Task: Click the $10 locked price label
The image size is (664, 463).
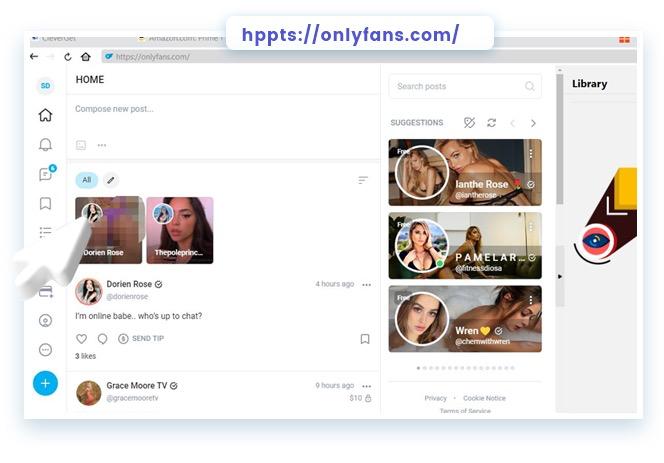Action: (x=360, y=398)
